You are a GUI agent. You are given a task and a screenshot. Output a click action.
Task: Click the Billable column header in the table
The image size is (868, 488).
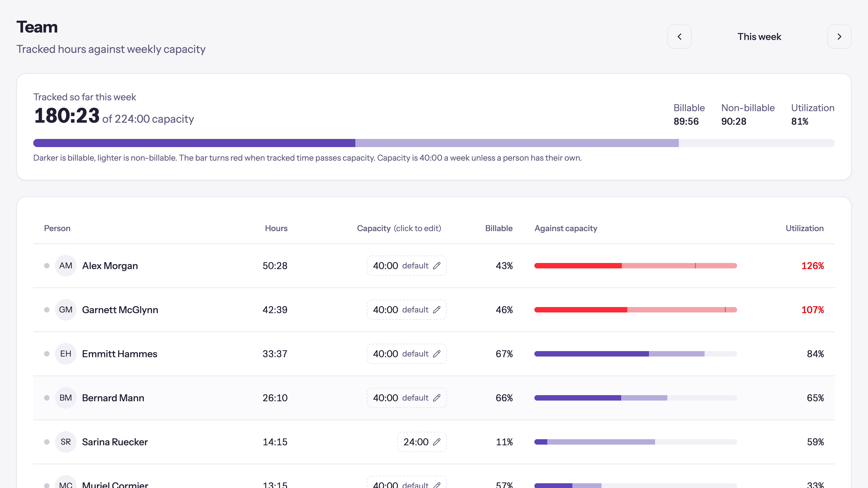499,228
